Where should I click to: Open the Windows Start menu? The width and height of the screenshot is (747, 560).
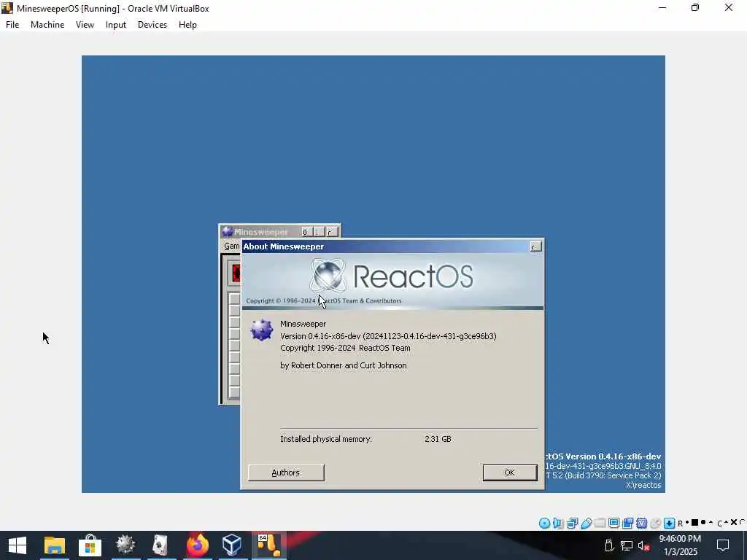coord(18,545)
